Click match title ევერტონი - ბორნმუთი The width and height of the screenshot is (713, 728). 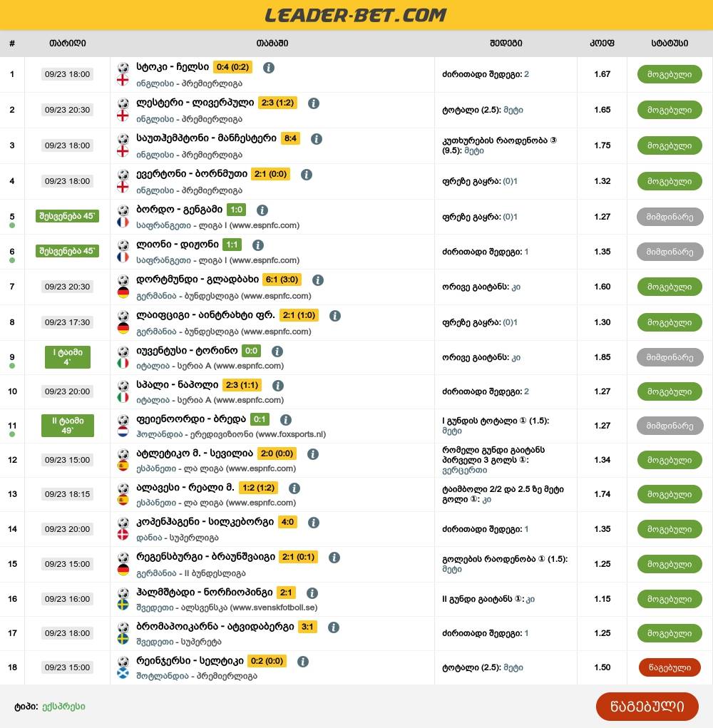pos(192,174)
